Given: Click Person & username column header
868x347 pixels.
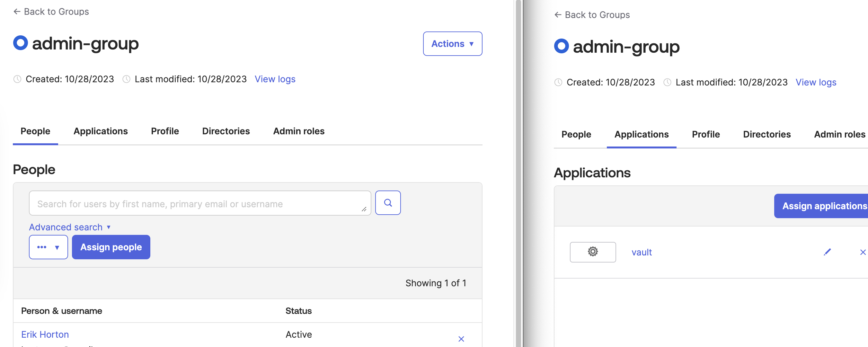Looking at the screenshot, I should pos(62,311).
